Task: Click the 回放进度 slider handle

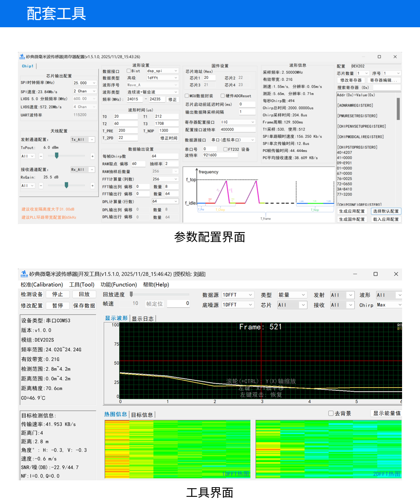Action: (131, 294)
